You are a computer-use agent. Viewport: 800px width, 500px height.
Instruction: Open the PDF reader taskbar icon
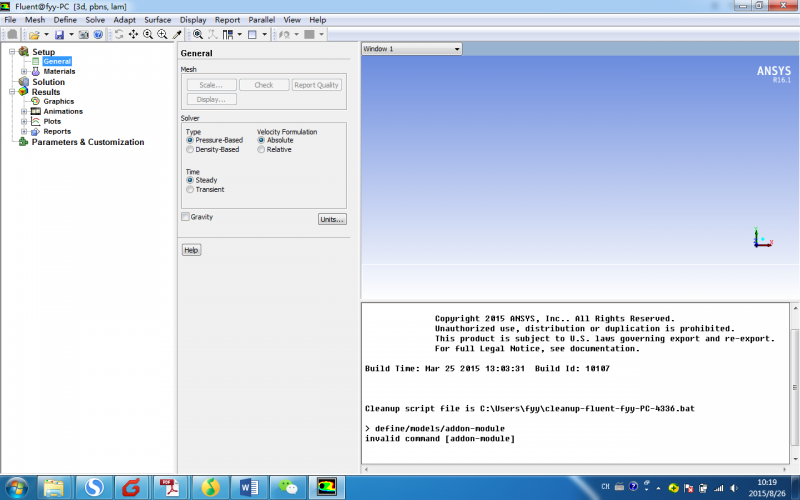(x=170, y=488)
